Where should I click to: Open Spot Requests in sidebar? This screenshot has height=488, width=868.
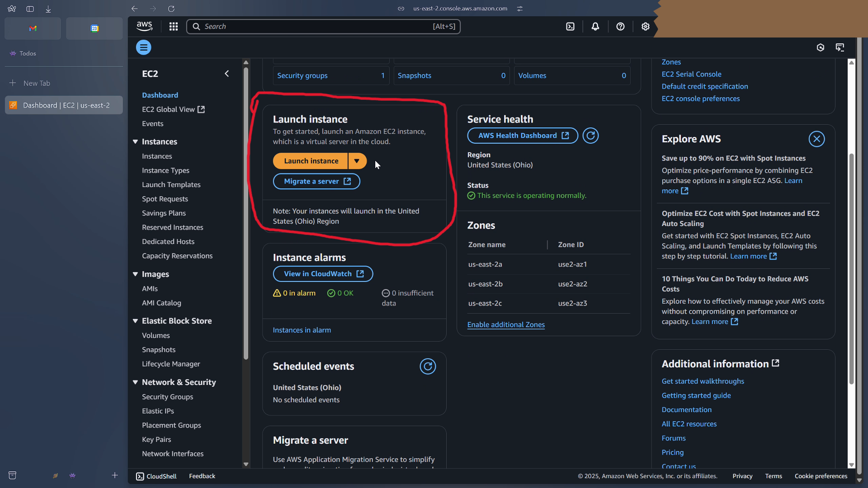tap(165, 199)
